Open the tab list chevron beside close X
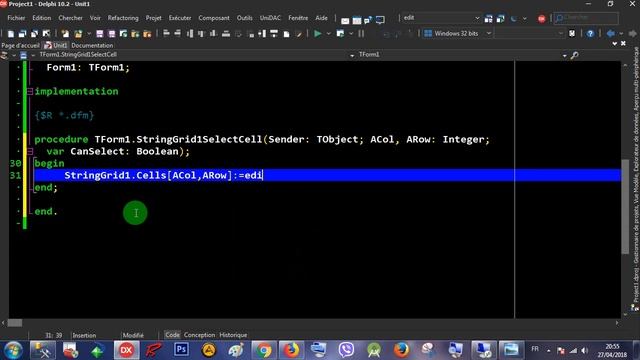 pyautogui.click(x=615, y=44)
